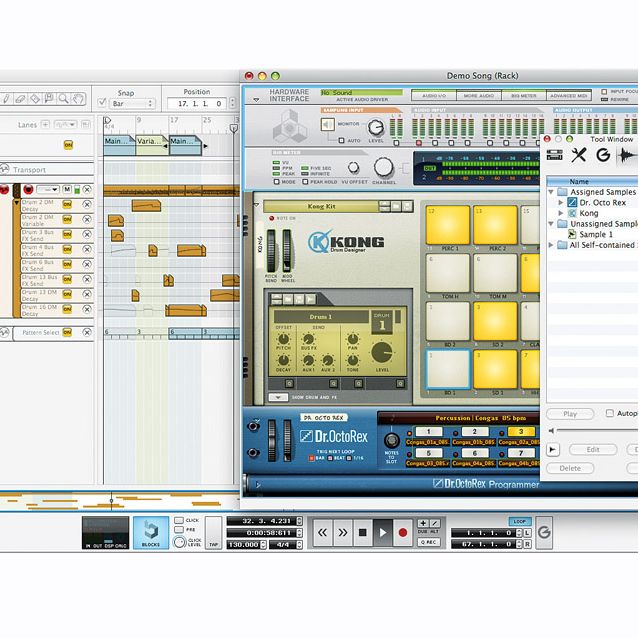Click the Play button in Tool Window
The height and width of the screenshot is (638, 638).
tap(570, 414)
